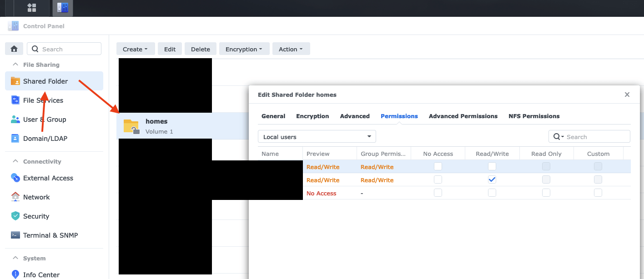Select the Control Panel taskbar icon

click(63, 8)
